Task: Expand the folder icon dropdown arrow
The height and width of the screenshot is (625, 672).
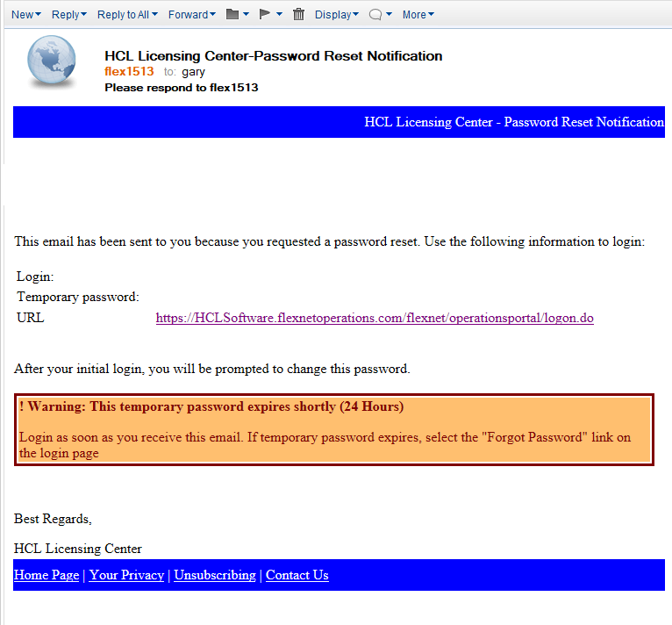Action: (246, 14)
